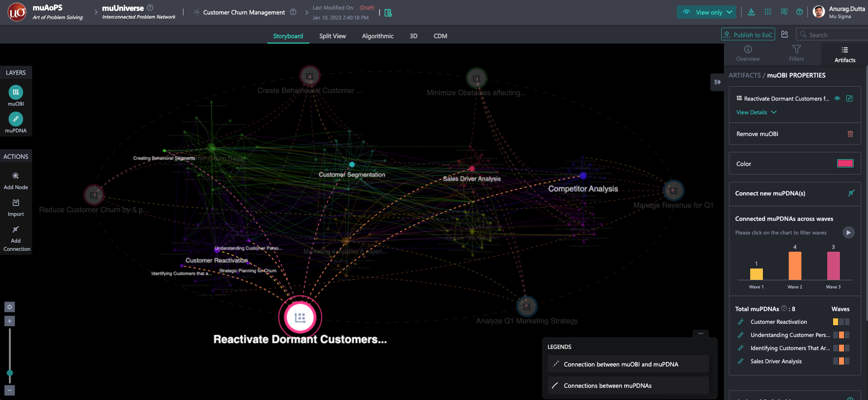Click the zoom out minus button
The width and height of the screenshot is (868, 400).
(10, 390)
